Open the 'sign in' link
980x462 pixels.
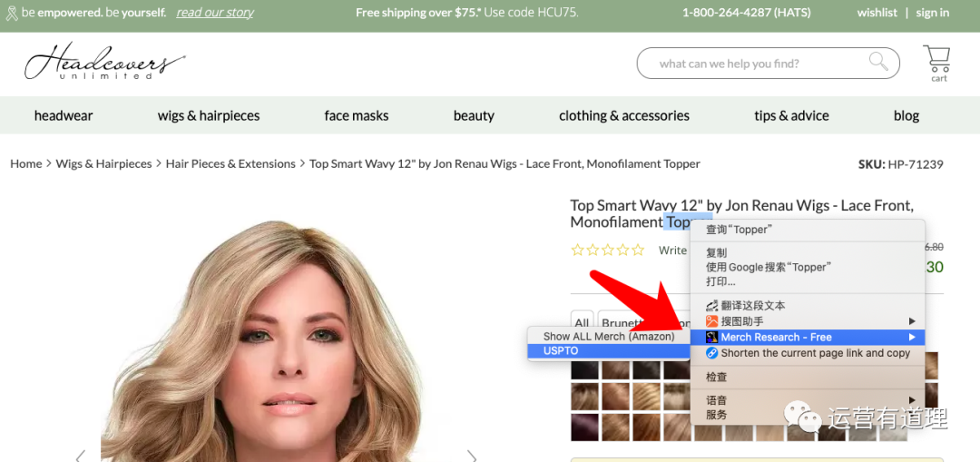(932, 13)
